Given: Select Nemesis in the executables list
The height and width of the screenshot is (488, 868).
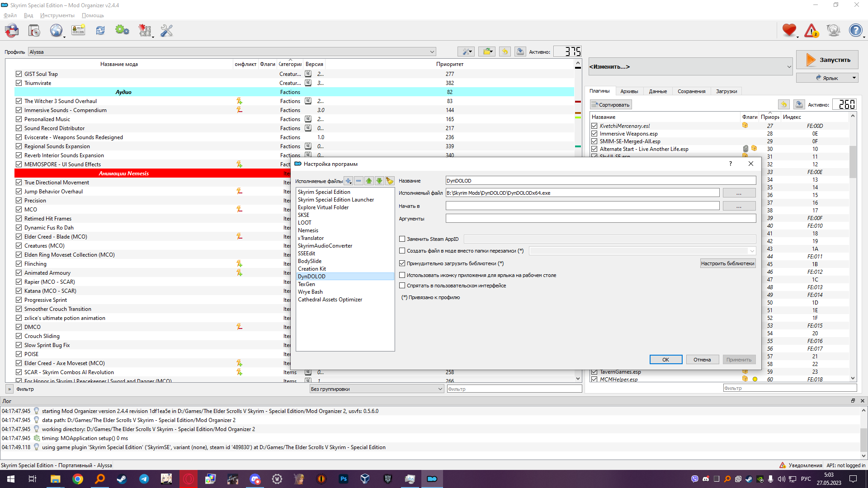Looking at the screenshot, I should click(345, 230).
